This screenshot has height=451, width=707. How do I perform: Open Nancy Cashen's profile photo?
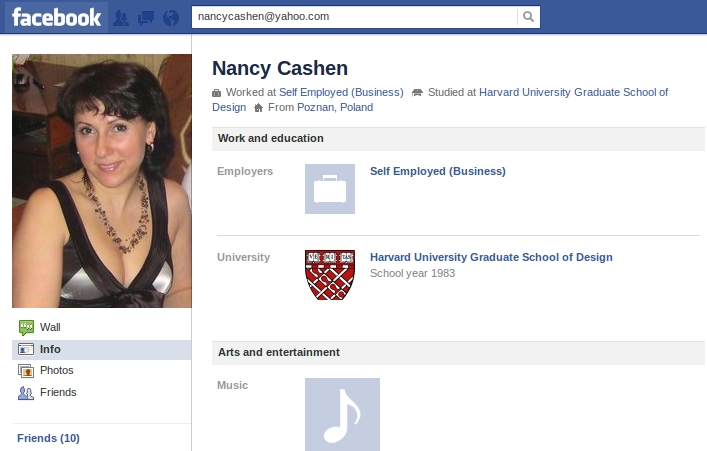pos(102,181)
